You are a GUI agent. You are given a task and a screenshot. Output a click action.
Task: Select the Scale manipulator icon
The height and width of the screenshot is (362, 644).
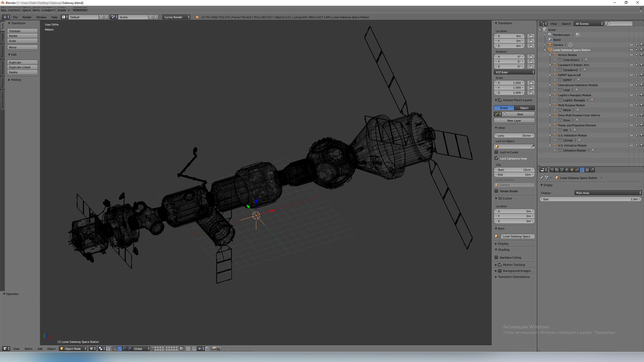[x=129, y=349]
